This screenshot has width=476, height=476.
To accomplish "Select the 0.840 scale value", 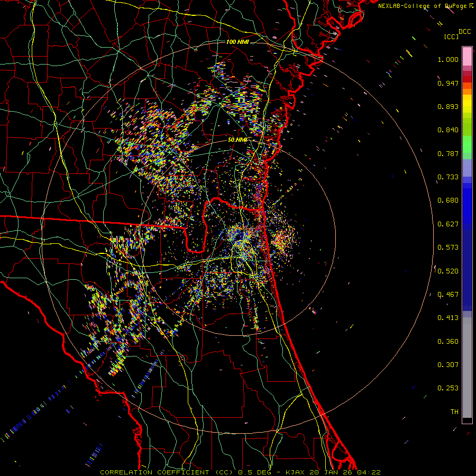I will (x=448, y=130).
